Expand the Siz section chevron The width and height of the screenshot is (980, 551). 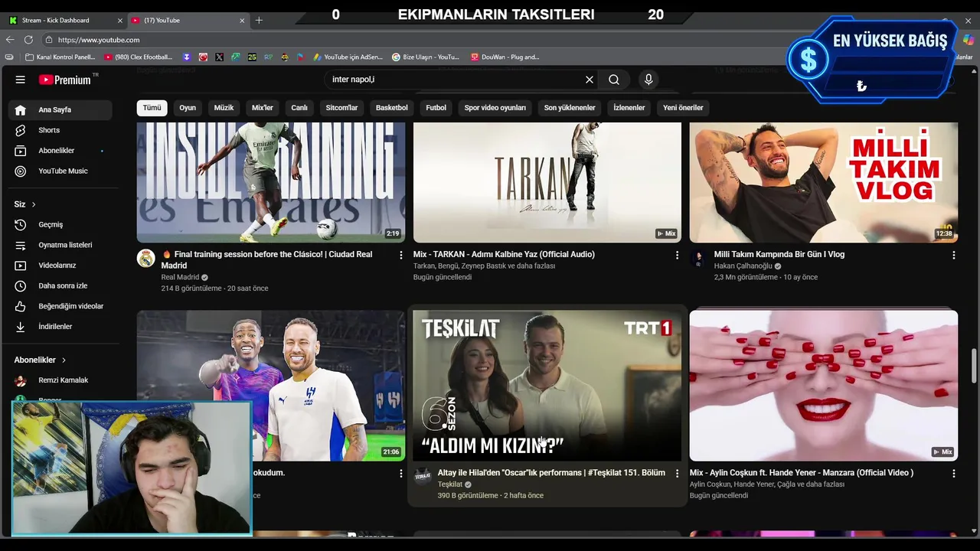click(34, 204)
